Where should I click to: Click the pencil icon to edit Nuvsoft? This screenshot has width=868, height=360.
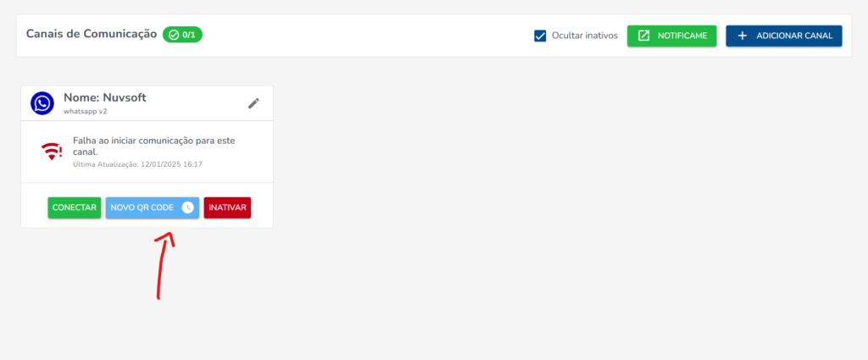pos(253,103)
